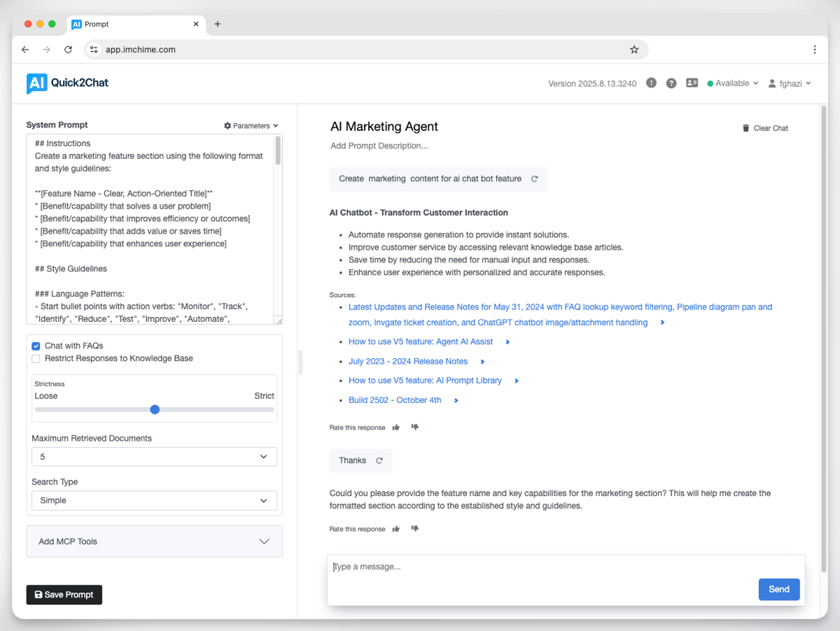Open the Maximum Retrieved Documents dropdown
Viewport: 840px width, 631px height.
pyautogui.click(x=154, y=457)
